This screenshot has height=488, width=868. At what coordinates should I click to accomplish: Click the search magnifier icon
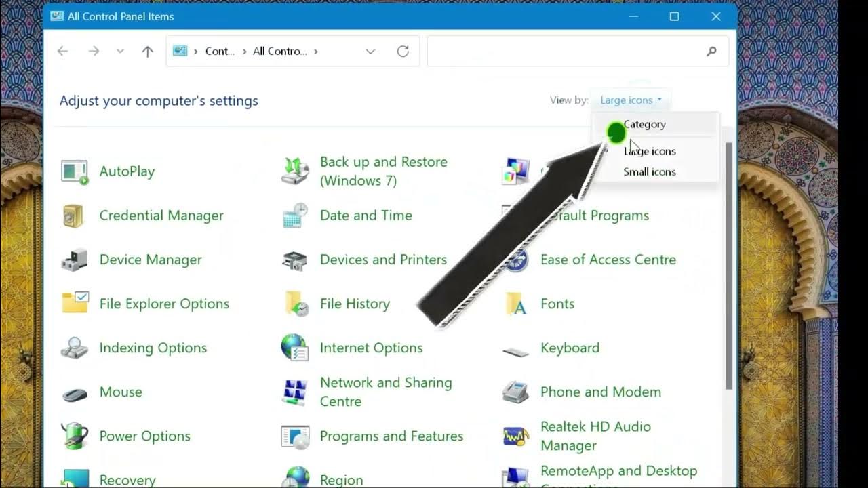click(x=711, y=51)
